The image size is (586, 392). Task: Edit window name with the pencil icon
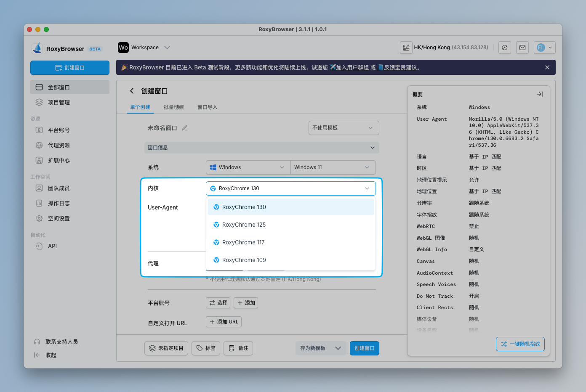[185, 128]
